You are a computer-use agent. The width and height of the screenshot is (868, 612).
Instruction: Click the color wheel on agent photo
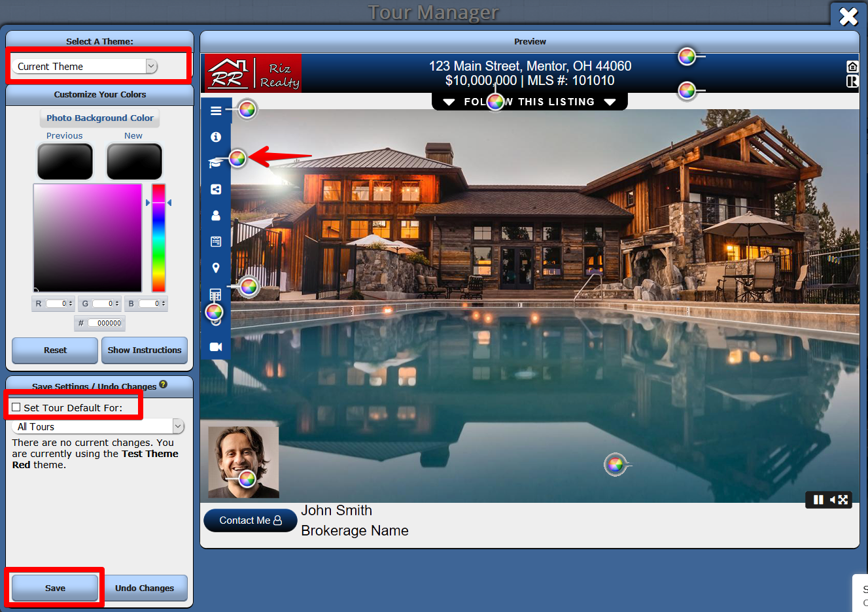[247, 479]
